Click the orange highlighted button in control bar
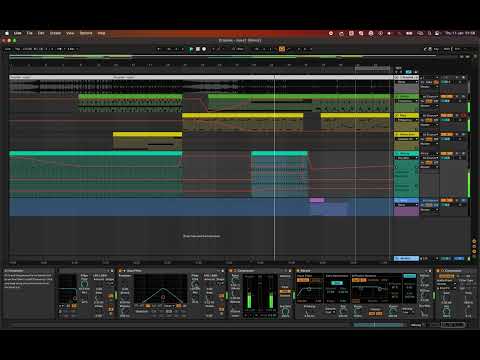Screen dimensions: 480x360 click(x=282, y=49)
